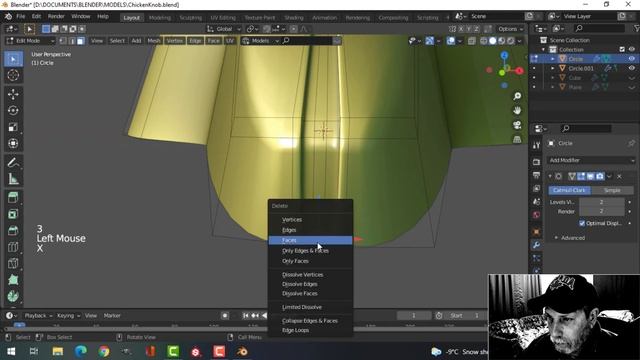This screenshot has height=360, width=640.
Task: Select the Annotate tool
Action: point(13,162)
